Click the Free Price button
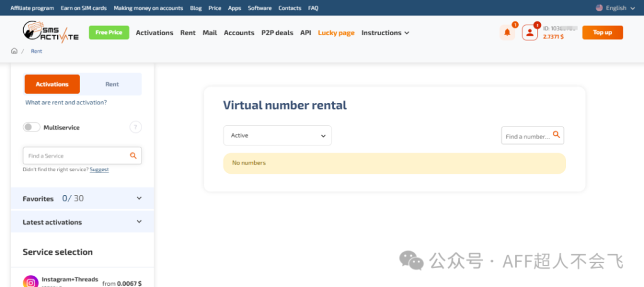Screen dimensions: 644x287 (109, 33)
